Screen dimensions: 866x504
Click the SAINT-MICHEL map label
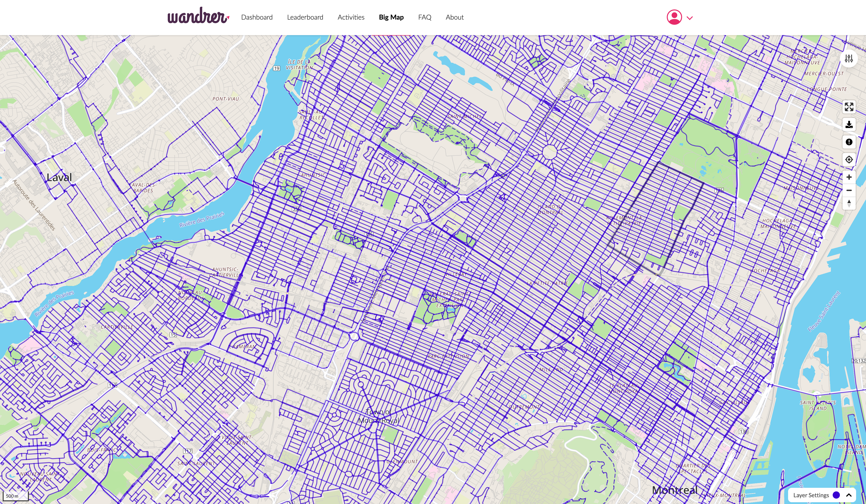point(464,116)
